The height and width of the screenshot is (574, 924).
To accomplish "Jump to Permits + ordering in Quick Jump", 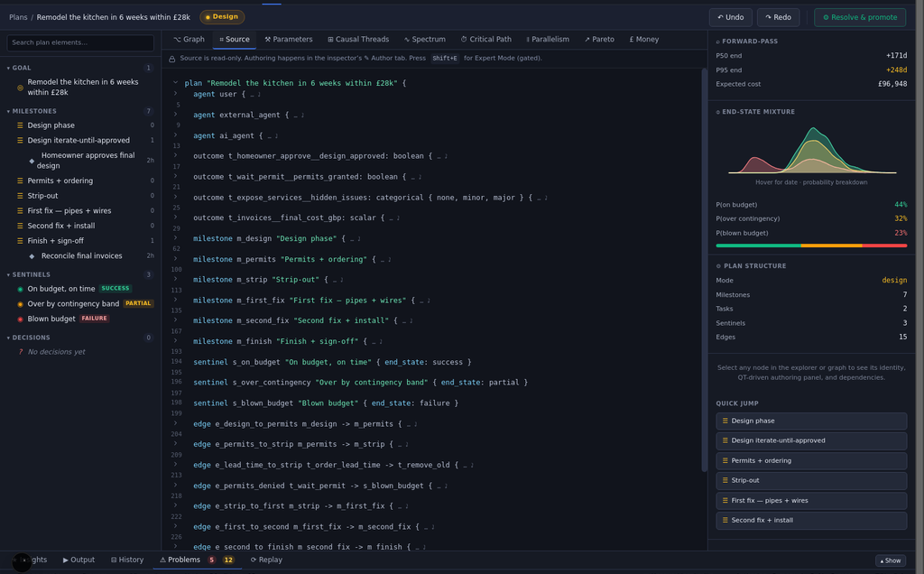I will pyautogui.click(x=811, y=461).
